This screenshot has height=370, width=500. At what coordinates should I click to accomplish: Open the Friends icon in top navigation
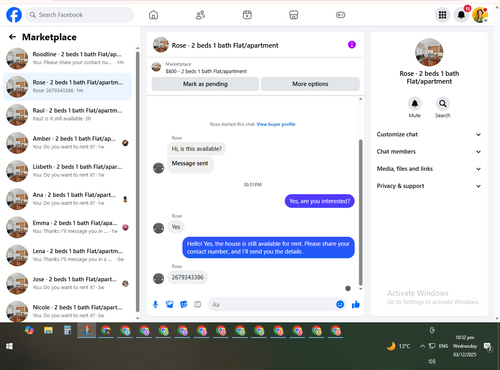click(x=200, y=15)
